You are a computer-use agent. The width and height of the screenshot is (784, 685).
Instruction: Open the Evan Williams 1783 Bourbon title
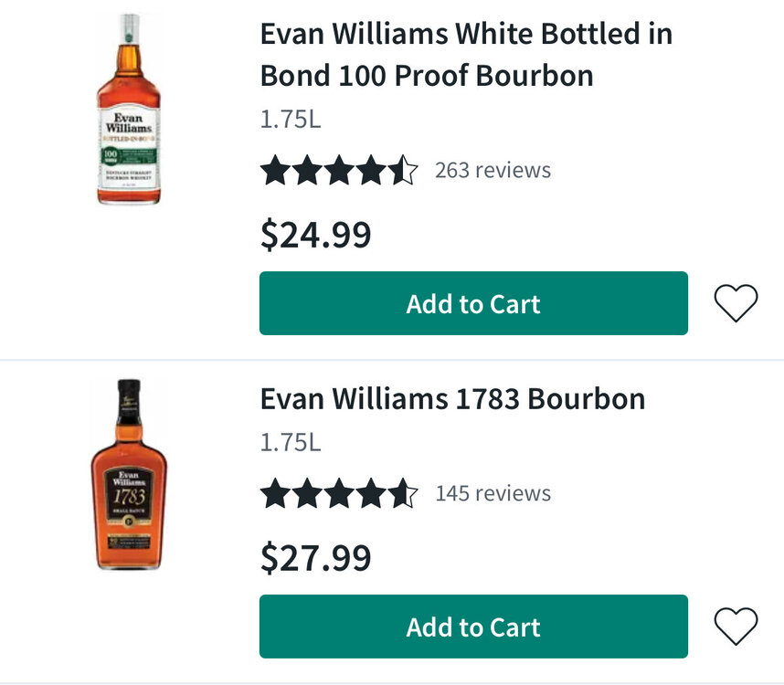coord(453,399)
